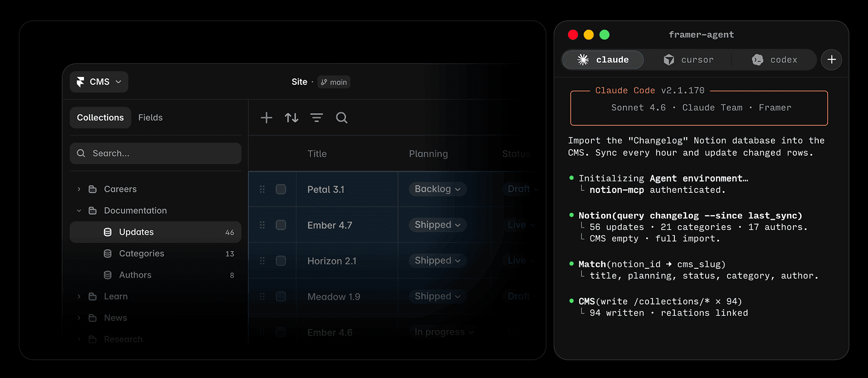Screen dimensions: 868x378
Task: Select the Updates collection
Action: [x=156, y=232]
